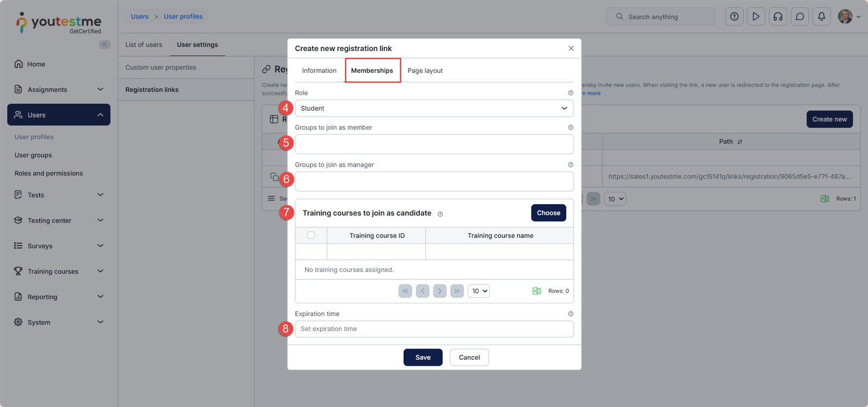Expand the Training courses menu chevron
Screen dimensions: 868x407
pos(100,271)
